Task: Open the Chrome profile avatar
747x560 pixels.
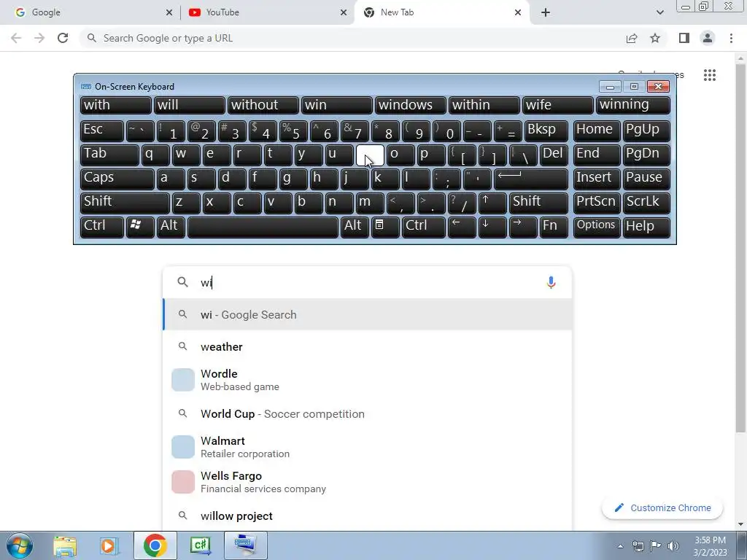Action: (x=708, y=38)
